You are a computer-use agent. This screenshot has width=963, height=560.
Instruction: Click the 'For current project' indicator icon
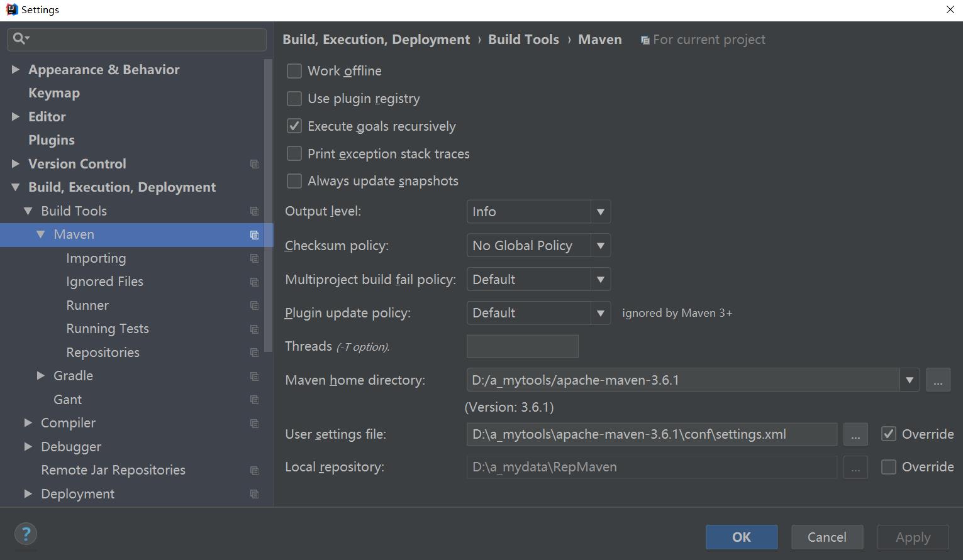tap(645, 40)
